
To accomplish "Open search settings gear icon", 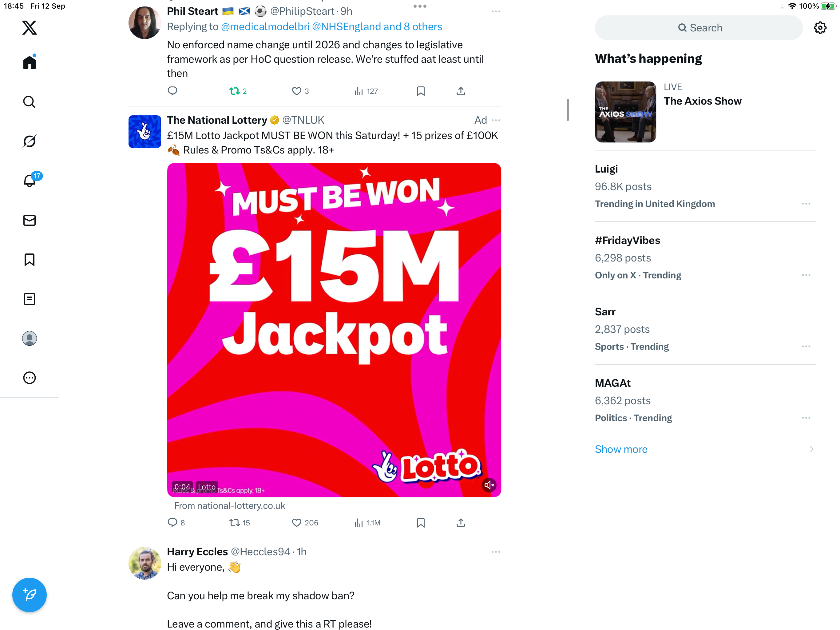I will pyautogui.click(x=820, y=28).
